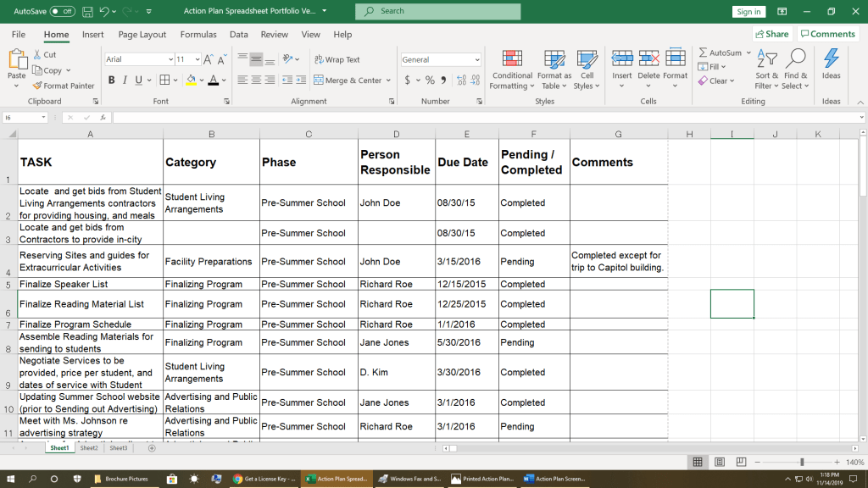
Task: Toggle Wrap Text for the cell
Action: coord(337,59)
